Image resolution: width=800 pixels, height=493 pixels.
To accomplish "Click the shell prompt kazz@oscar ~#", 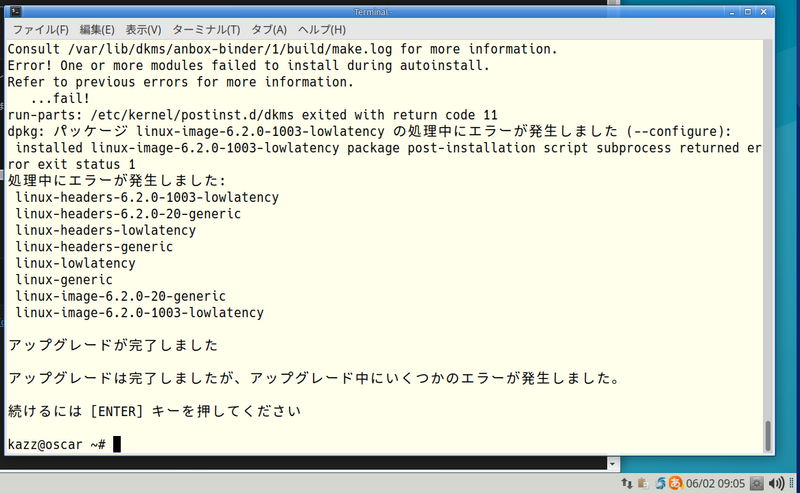I will [x=57, y=445].
